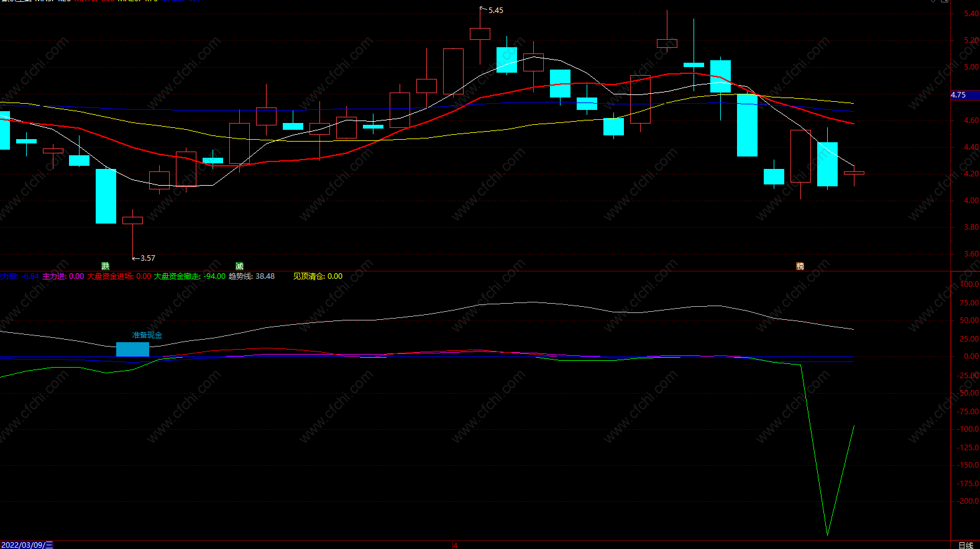Select the 大盘资金进场 indicator value
Image resolution: width=980 pixels, height=549 pixels.
click(x=119, y=276)
